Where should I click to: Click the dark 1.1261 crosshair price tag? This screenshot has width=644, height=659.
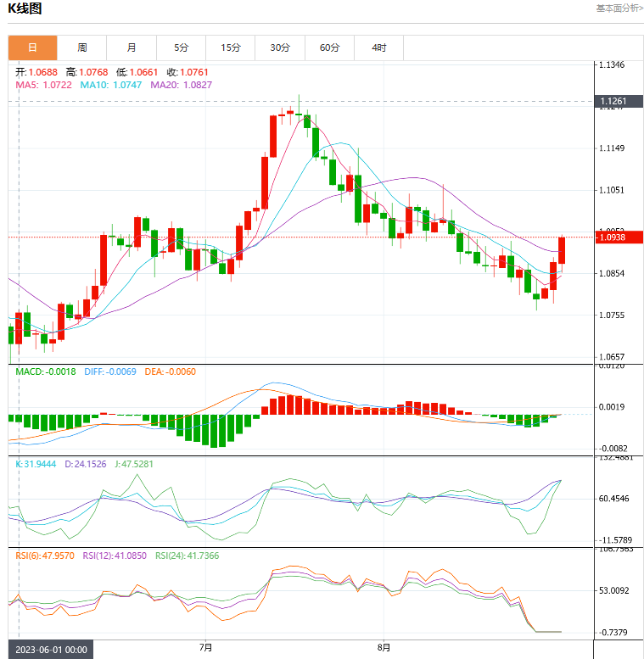pyautogui.click(x=619, y=101)
